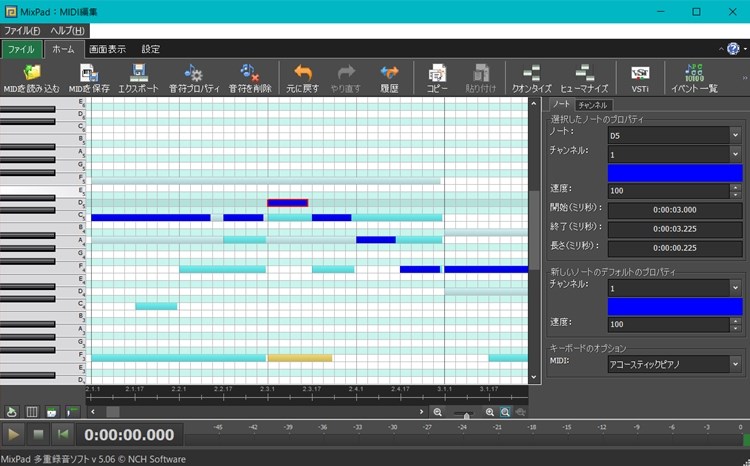Click the zoom in magnifier icon
The height and width of the screenshot is (466, 750).
(490, 412)
